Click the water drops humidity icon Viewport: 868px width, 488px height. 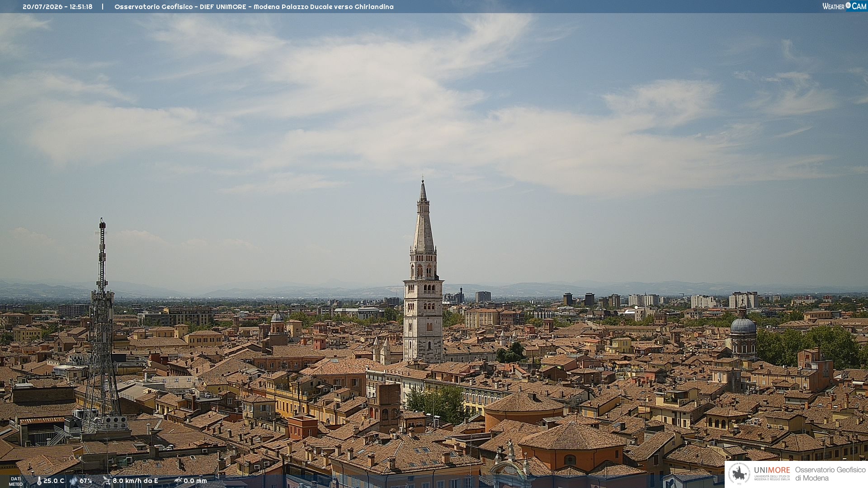point(74,481)
